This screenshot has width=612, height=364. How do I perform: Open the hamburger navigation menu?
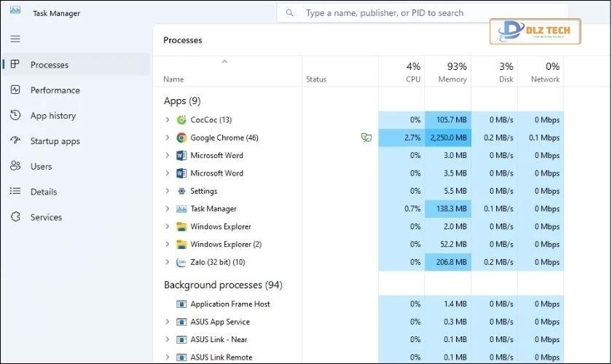[15, 39]
